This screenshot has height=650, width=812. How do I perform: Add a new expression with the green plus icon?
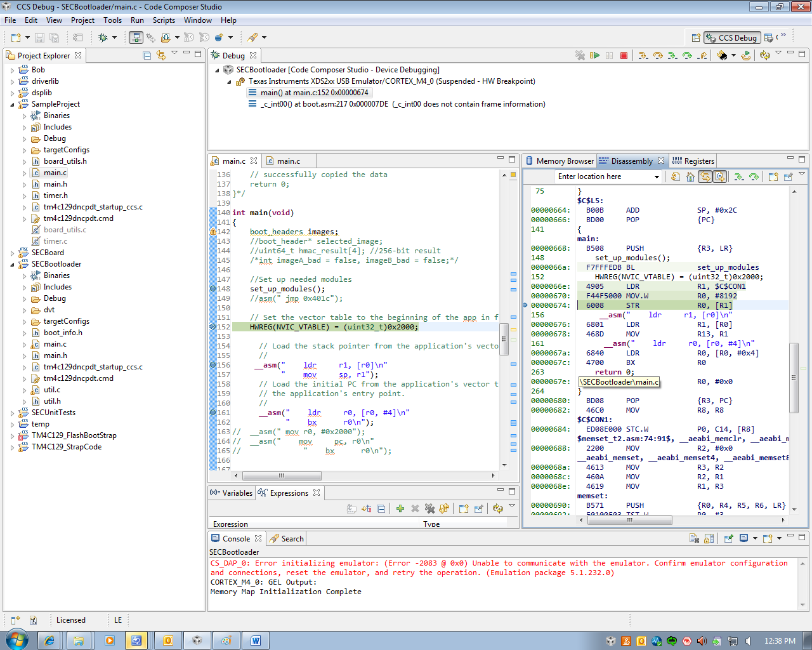(400, 508)
